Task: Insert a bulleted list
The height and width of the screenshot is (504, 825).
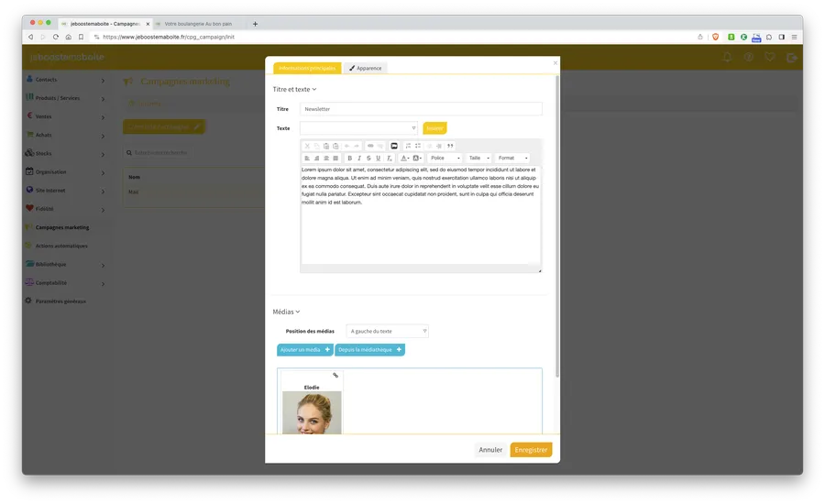Action: tap(418, 146)
